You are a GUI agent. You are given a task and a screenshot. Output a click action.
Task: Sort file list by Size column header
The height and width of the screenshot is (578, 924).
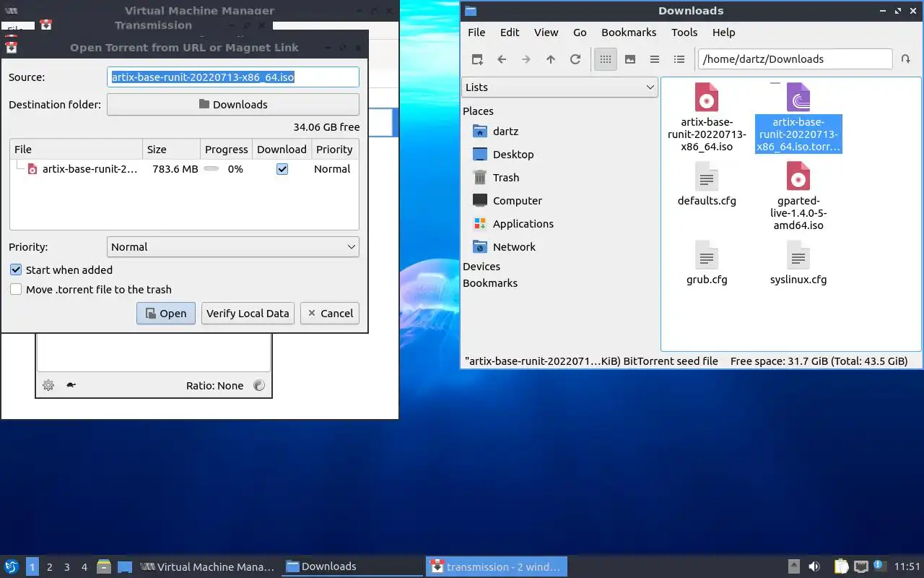171,149
